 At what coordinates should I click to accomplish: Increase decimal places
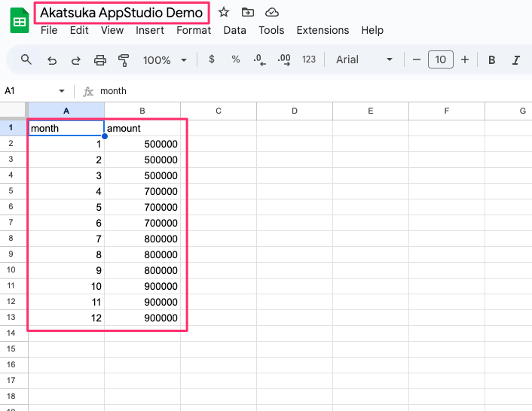point(284,60)
